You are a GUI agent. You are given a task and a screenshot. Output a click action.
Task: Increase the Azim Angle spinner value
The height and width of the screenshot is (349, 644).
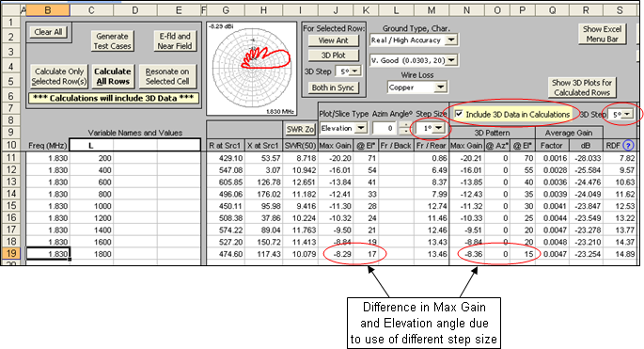[x=405, y=125]
